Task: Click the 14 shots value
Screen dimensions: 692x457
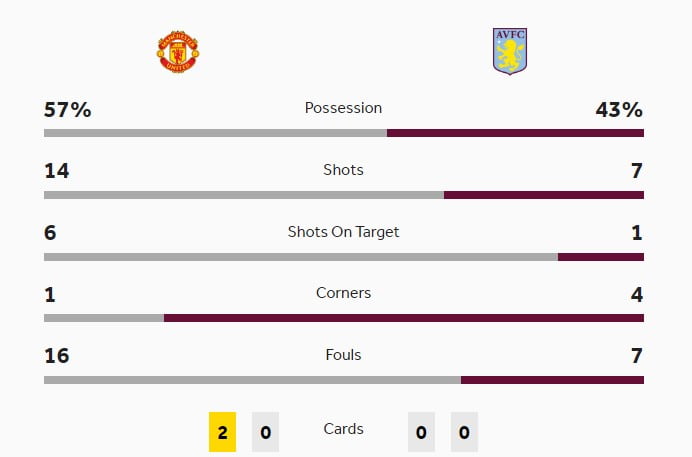Action: click(x=57, y=171)
